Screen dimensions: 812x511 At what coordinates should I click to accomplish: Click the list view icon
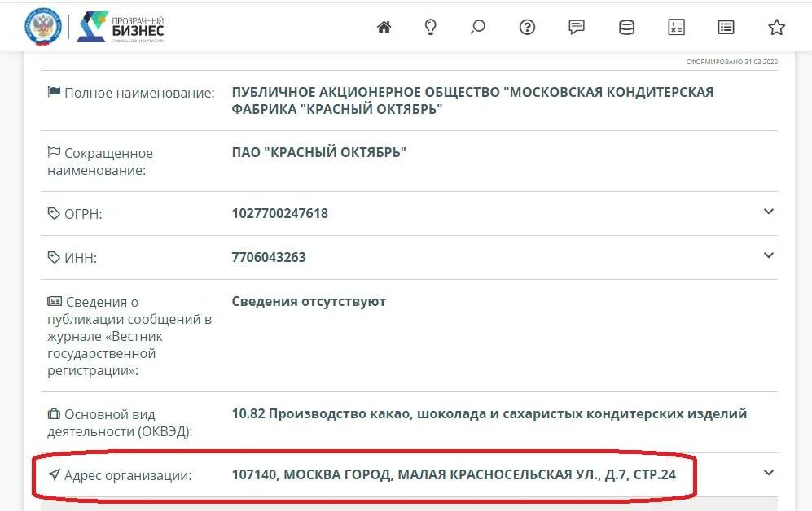726,27
